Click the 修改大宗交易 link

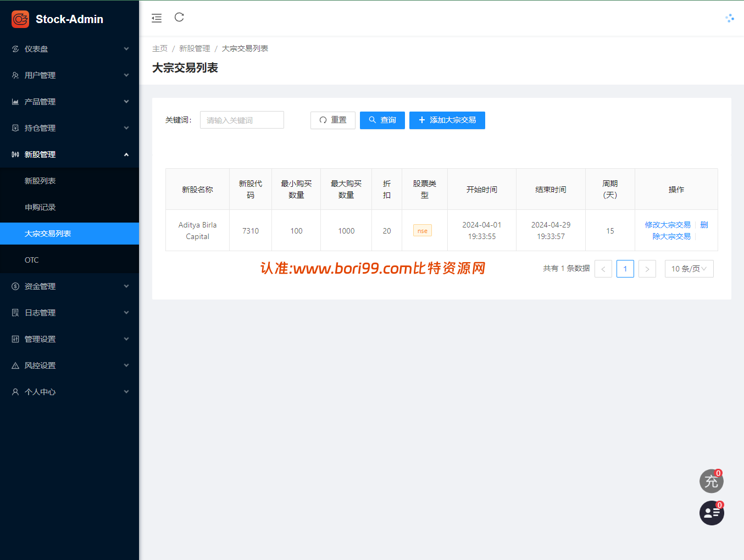(668, 225)
